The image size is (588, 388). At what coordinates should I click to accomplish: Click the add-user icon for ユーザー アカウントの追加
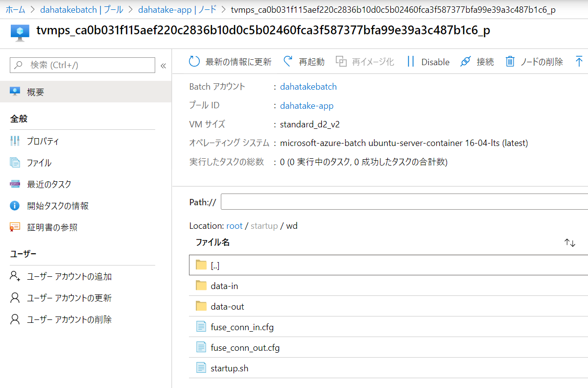click(15, 276)
